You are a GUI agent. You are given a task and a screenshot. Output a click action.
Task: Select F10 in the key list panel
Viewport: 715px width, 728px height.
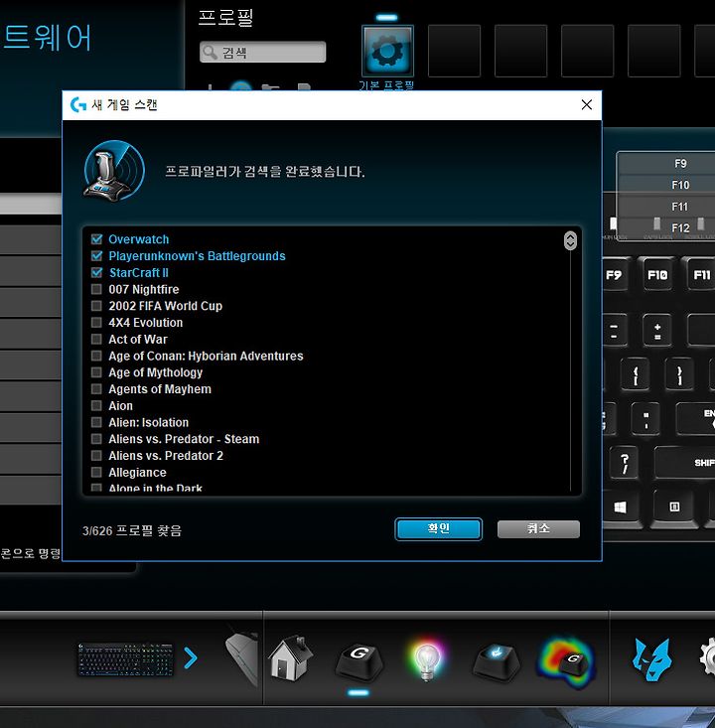(x=666, y=185)
